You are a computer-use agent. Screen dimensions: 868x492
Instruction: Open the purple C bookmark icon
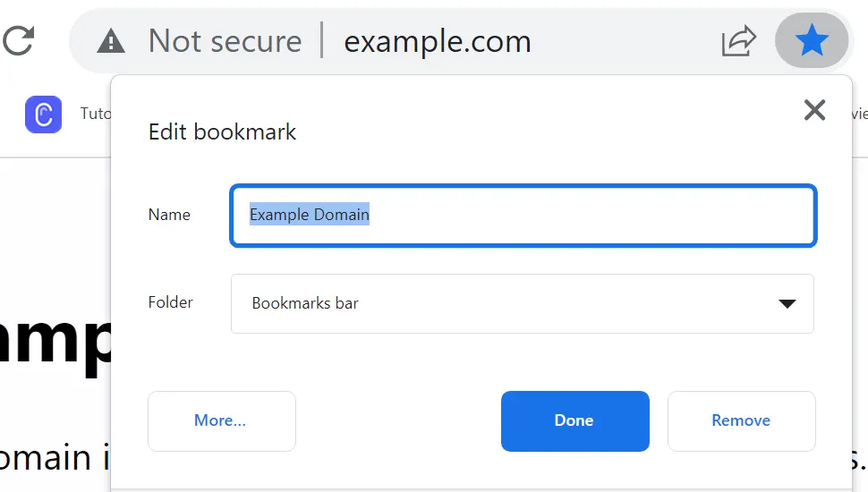tap(43, 115)
